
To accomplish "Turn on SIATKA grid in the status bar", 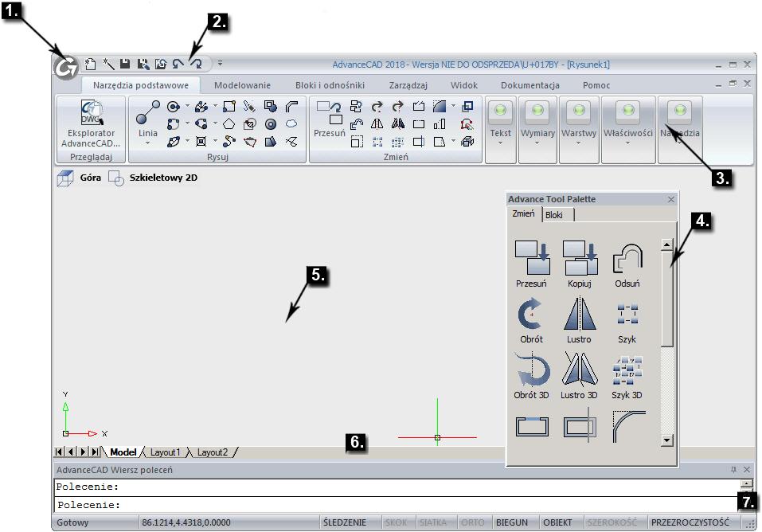I will pos(432,522).
